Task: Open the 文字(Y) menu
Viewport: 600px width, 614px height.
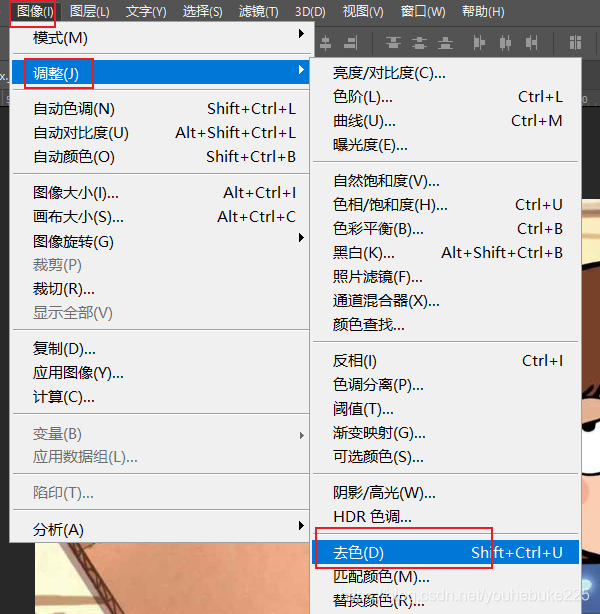Action: pyautogui.click(x=146, y=12)
